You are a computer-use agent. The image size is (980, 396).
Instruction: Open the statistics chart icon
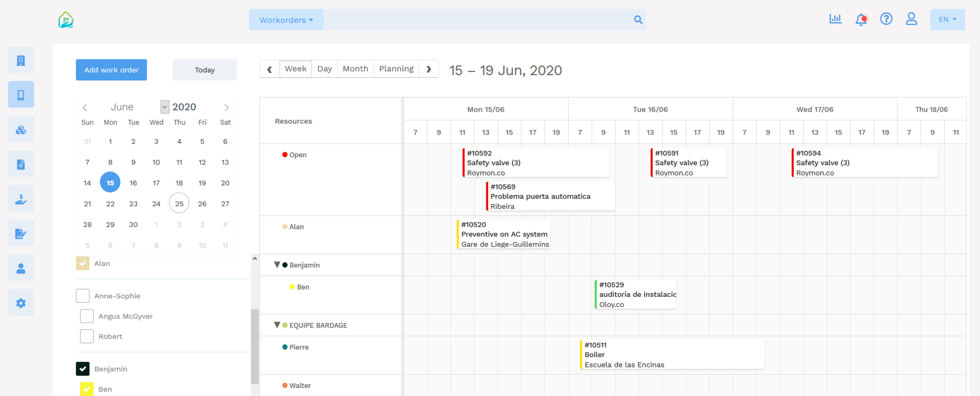(835, 19)
